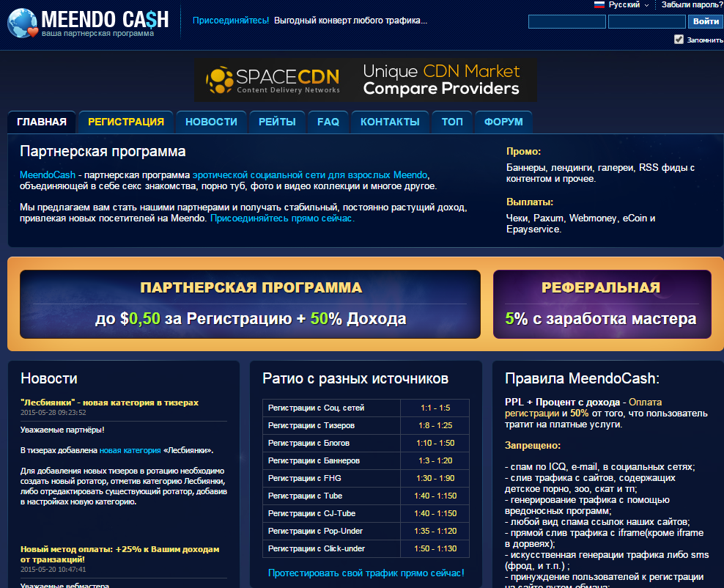Open the НОВОСТИ tab

[211, 122]
